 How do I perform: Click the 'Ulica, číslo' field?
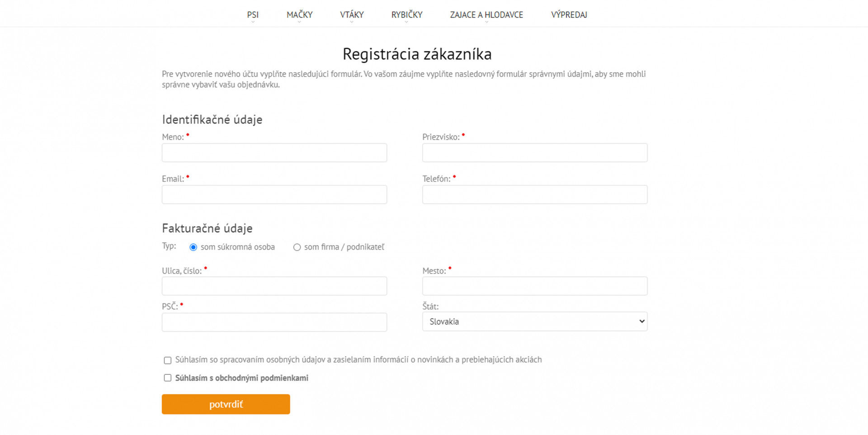[274, 286]
